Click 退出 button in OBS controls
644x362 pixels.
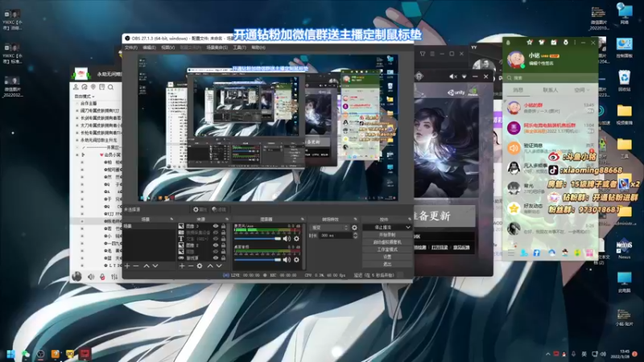click(387, 265)
